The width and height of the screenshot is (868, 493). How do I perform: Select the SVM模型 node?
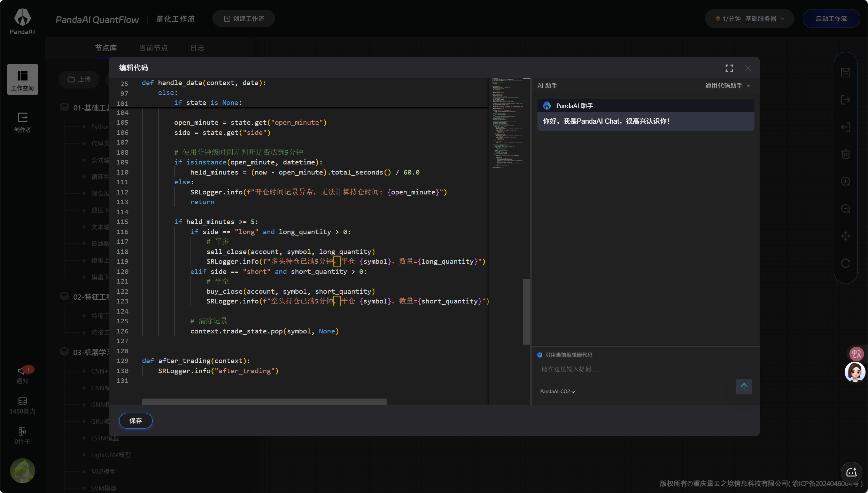tap(104, 488)
